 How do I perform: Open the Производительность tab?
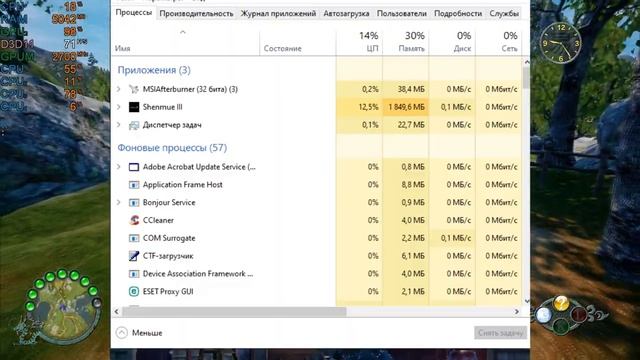click(x=196, y=13)
